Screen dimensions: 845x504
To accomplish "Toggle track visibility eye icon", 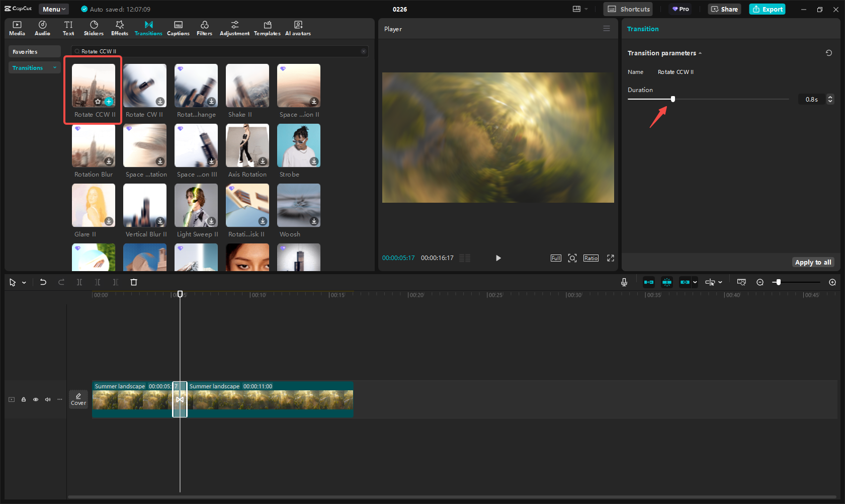I will point(36,399).
